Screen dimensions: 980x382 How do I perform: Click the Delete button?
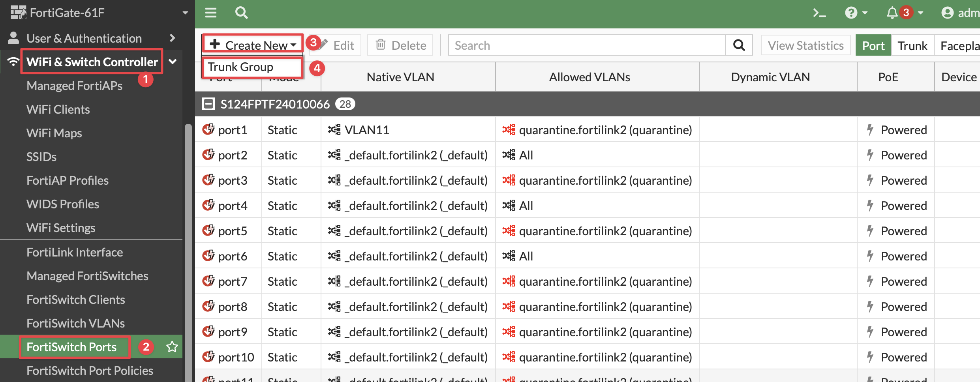[x=400, y=45]
